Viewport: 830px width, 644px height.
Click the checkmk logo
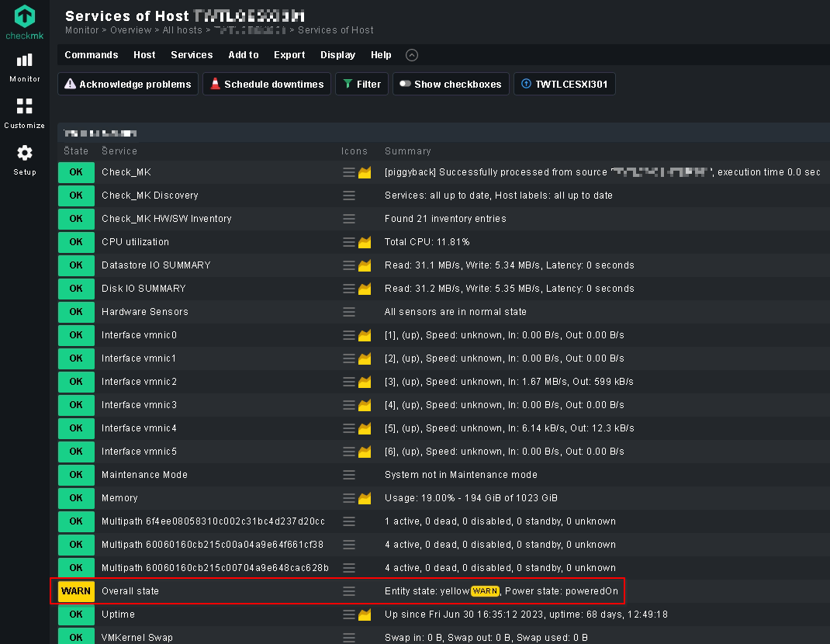tap(24, 23)
